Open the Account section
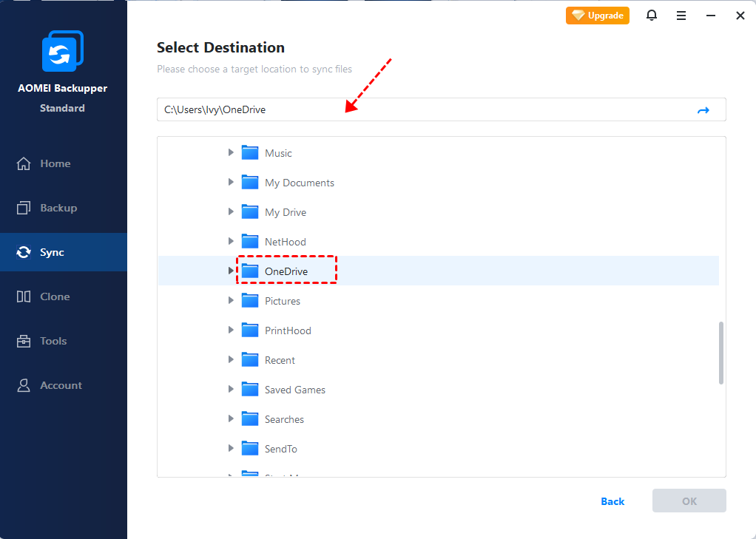Screen dimensions: 756x539 click(61, 385)
